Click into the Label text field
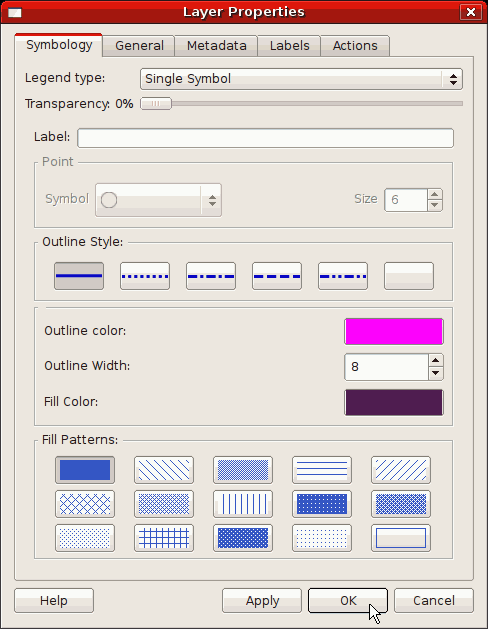This screenshot has height=629, width=488. pos(265,138)
